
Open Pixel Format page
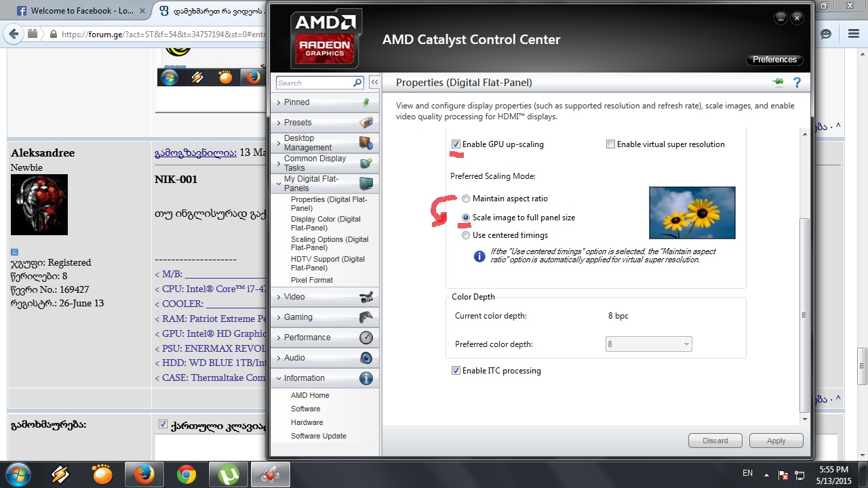coord(312,280)
